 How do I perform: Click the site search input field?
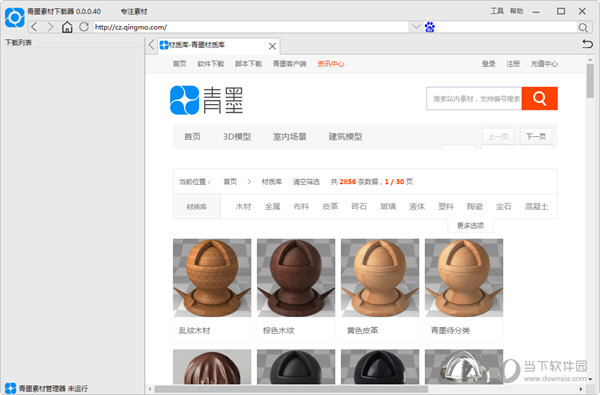[474, 99]
